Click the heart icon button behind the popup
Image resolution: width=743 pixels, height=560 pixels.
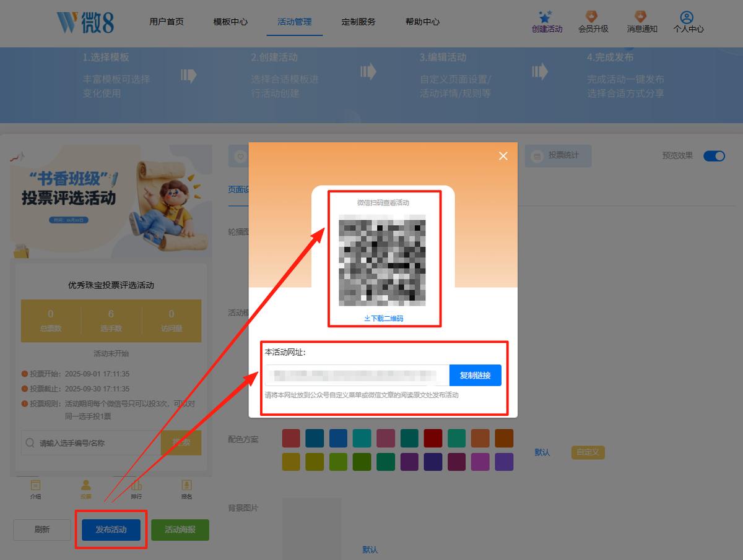(239, 157)
